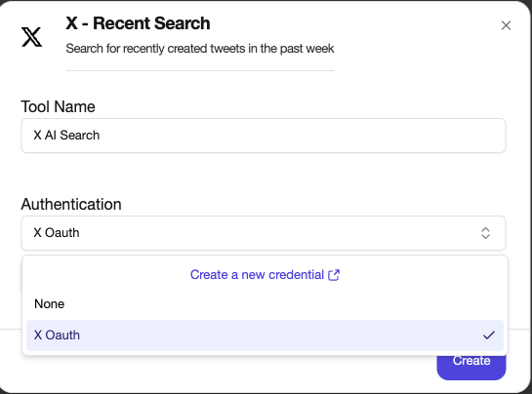The image size is (532, 394).
Task: Click the X - Recent Search heading
Action: [x=138, y=23]
